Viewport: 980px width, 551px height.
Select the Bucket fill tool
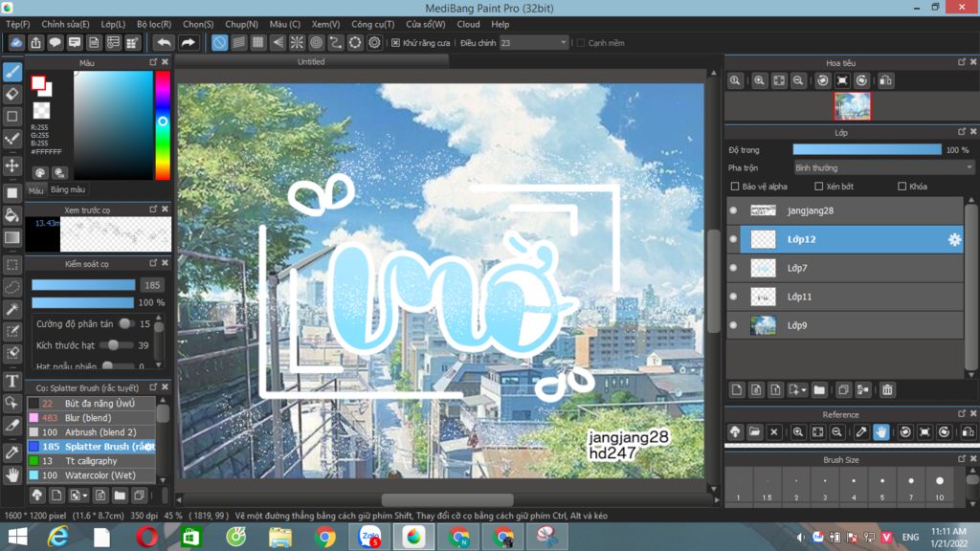click(x=11, y=215)
